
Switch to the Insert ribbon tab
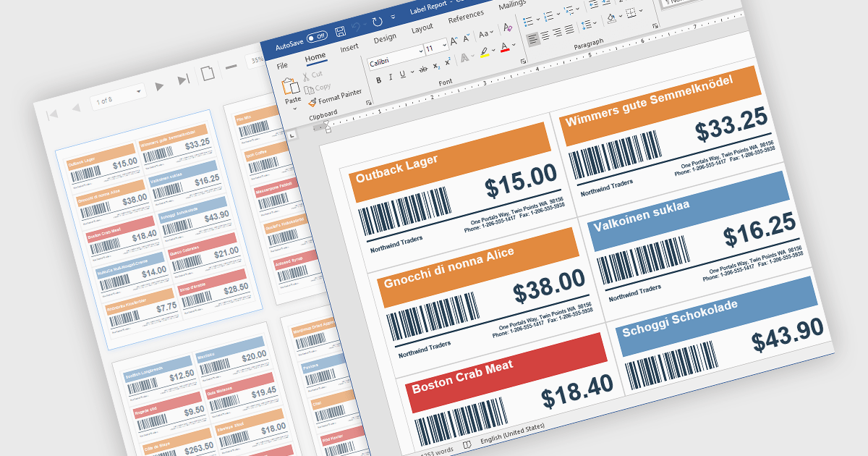349,48
